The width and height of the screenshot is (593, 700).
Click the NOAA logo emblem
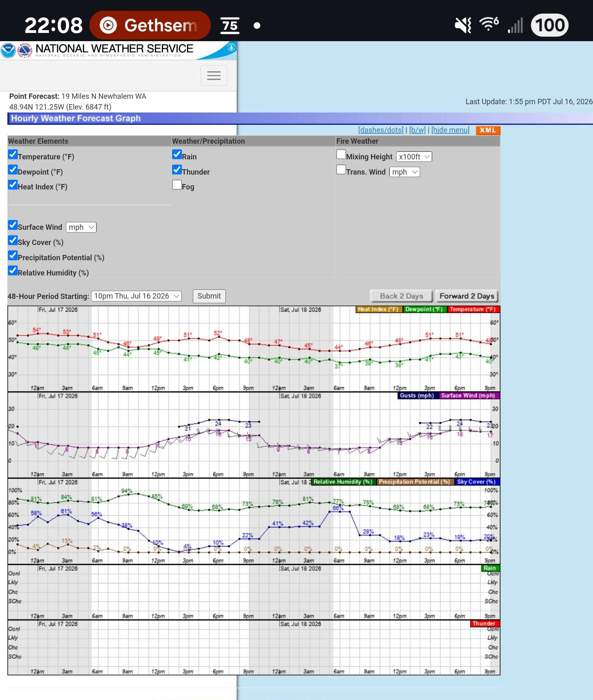[x=8, y=51]
